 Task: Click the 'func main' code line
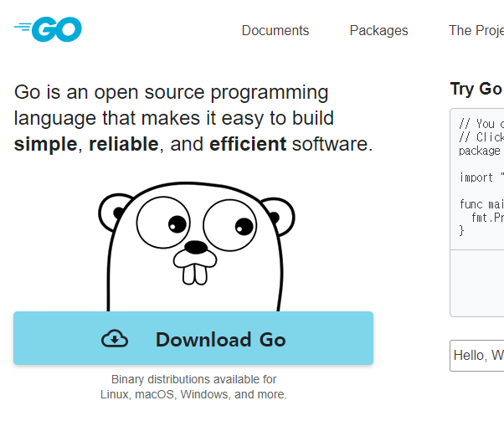[481, 204]
